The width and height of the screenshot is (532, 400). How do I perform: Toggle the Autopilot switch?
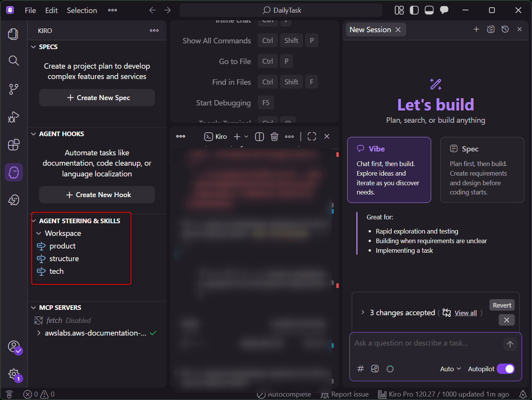[x=506, y=369]
